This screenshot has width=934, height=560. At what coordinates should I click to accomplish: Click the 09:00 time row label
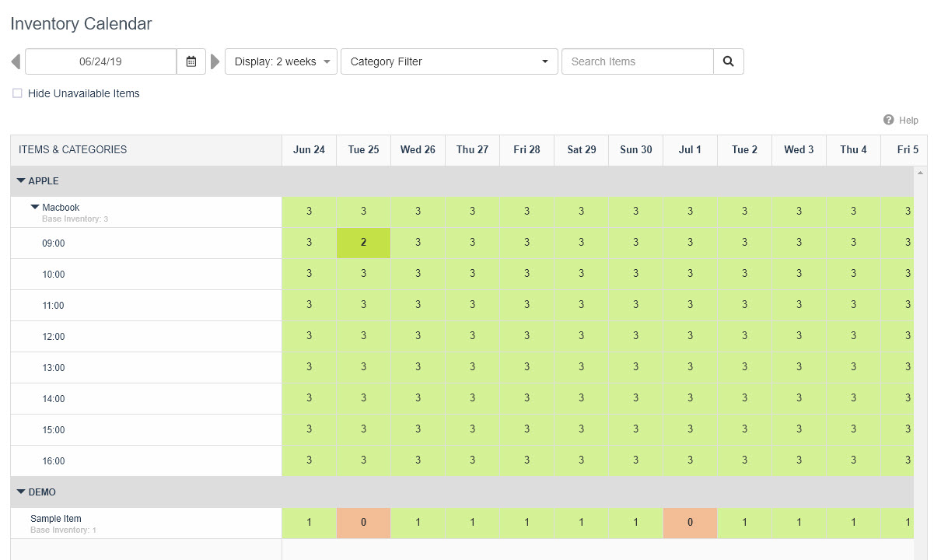54,243
